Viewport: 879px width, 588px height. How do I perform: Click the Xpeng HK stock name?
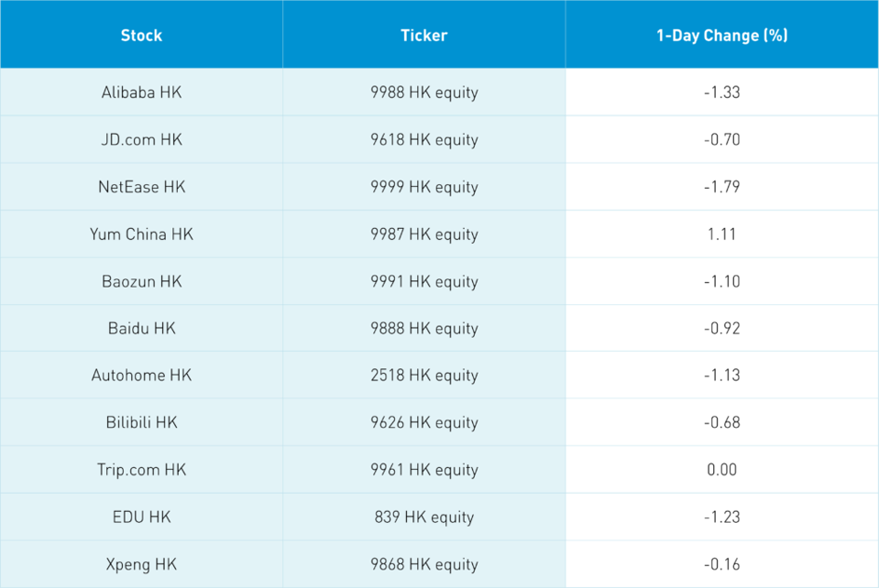coord(141,564)
